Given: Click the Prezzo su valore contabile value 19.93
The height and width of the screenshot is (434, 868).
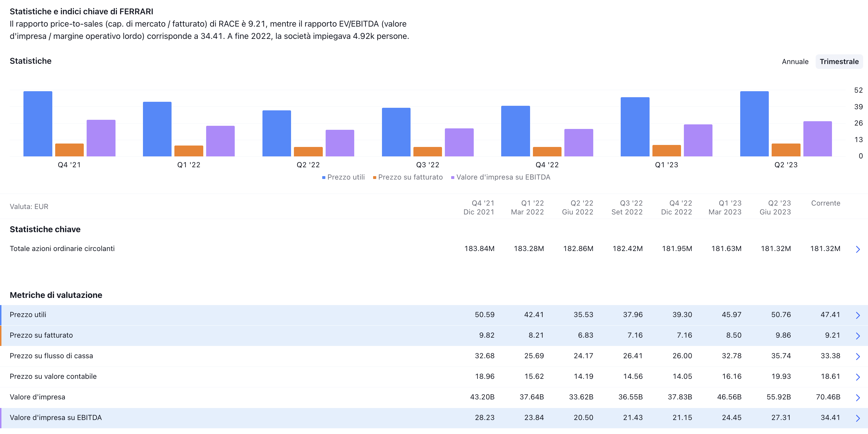Looking at the screenshot, I should tap(781, 376).
